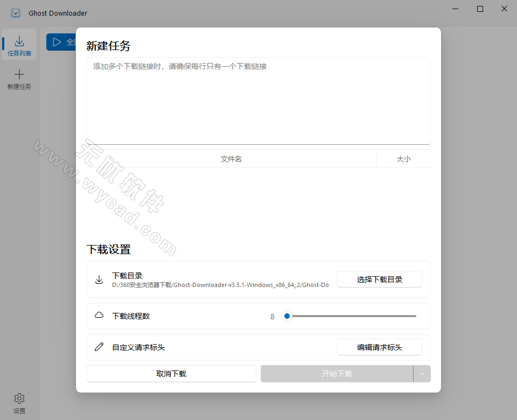Open 设置 via the gear icon
The width and height of the screenshot is (517, 420).
(19, 397)
